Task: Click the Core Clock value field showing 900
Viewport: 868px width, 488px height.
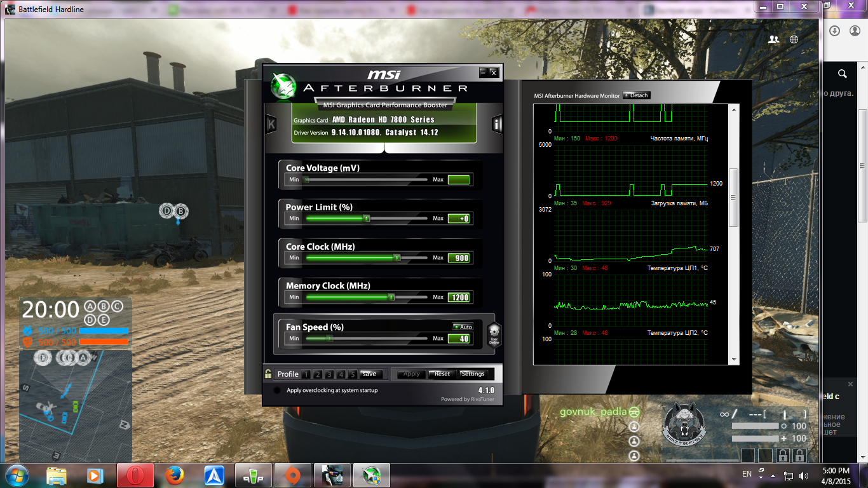Action: 459,258
